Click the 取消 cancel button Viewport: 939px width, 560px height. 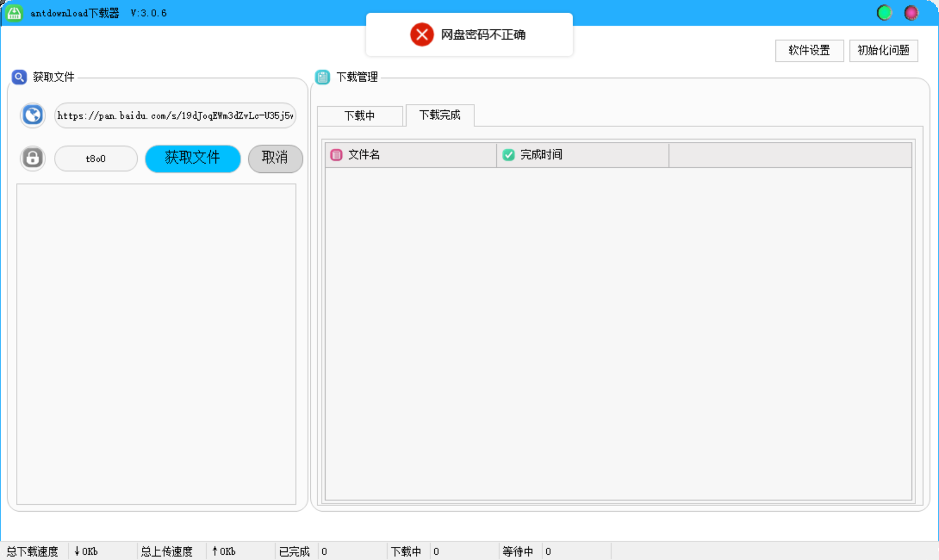[x=275, y=158]
